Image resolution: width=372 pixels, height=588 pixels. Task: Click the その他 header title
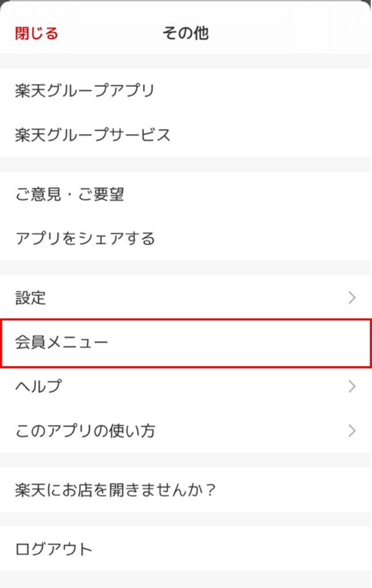185,33
